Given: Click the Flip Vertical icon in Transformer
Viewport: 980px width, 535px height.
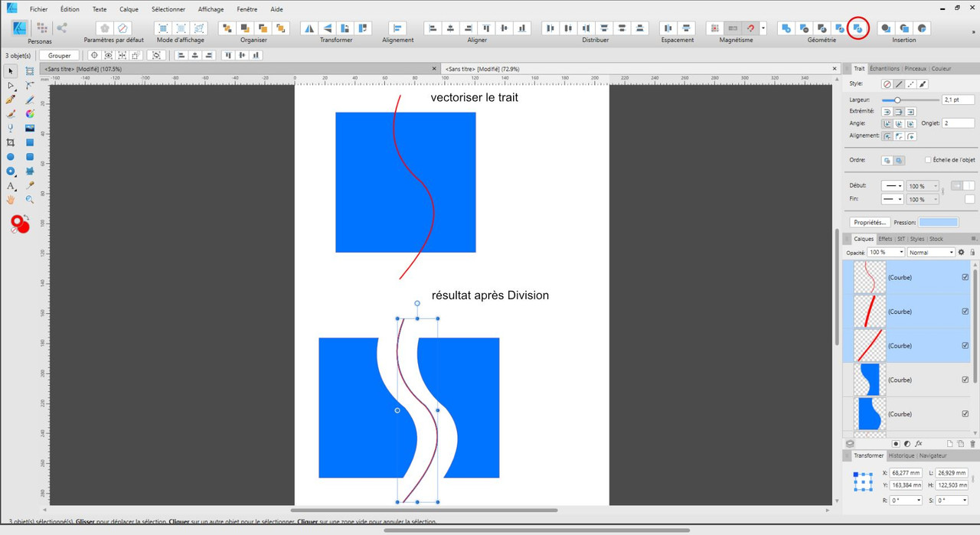Looking at the screenshot, I should (328, 28).
